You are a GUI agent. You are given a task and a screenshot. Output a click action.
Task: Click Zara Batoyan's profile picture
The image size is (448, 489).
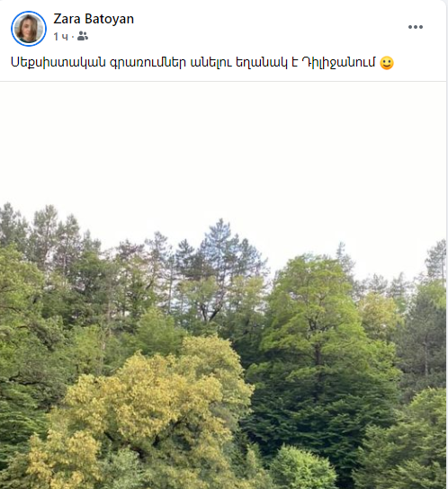tap(29, 29)
